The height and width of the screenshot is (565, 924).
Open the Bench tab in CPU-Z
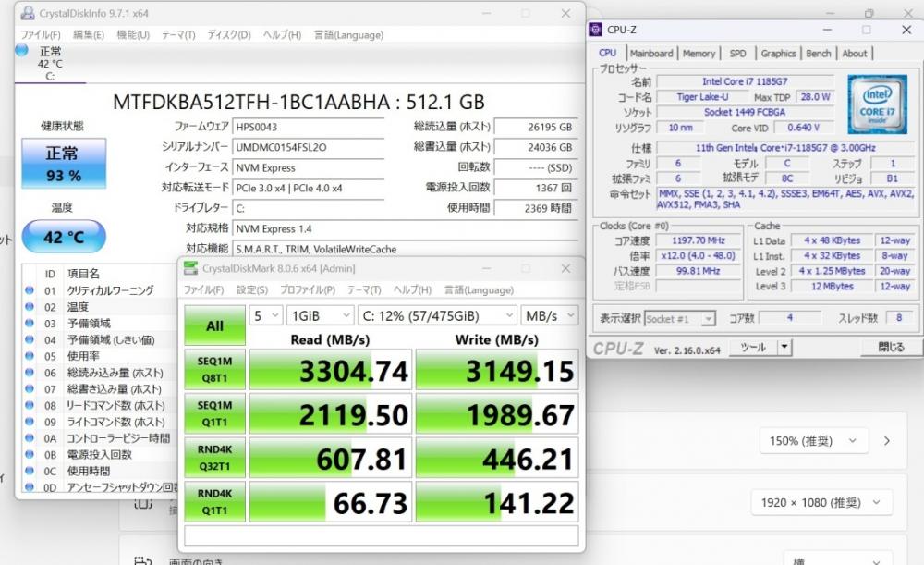pyautogui.click(x=819, y=54)
